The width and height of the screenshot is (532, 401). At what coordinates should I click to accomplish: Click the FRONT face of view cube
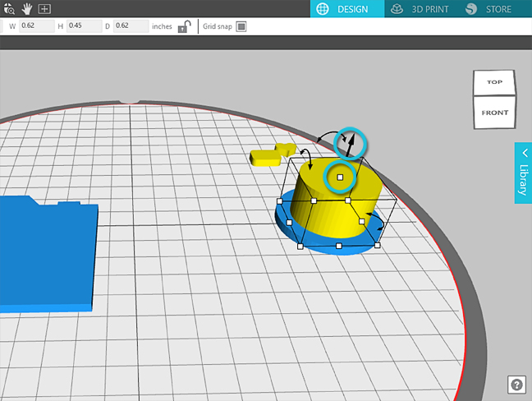point(495,113)
